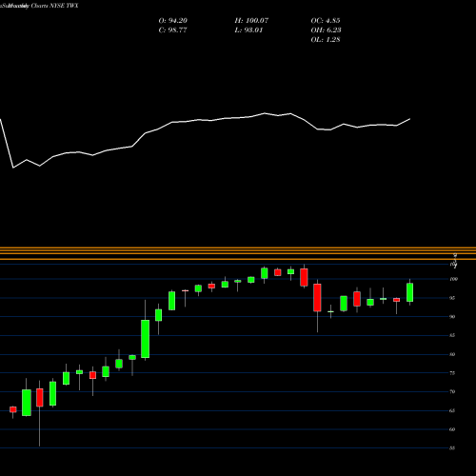Click the '70' price axis label
476x476 pixels.
452,392
